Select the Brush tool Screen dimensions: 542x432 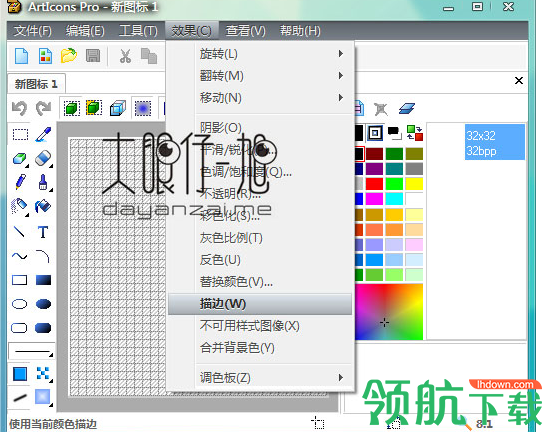click(43, 182)
